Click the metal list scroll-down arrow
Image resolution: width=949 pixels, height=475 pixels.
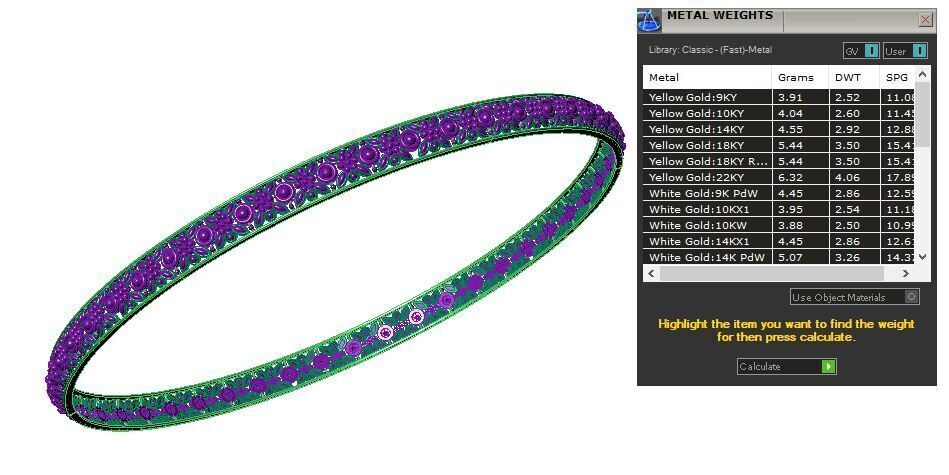click(922, 257)
